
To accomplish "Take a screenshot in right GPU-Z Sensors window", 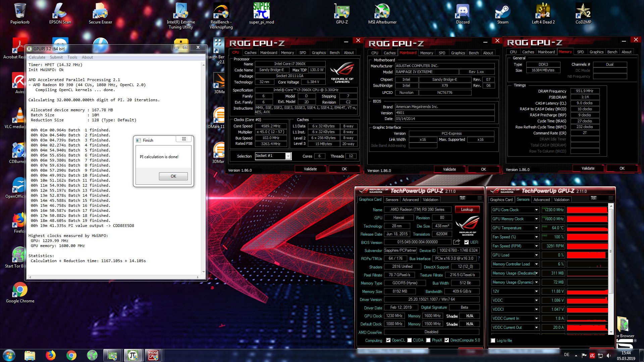I will 593,198.
